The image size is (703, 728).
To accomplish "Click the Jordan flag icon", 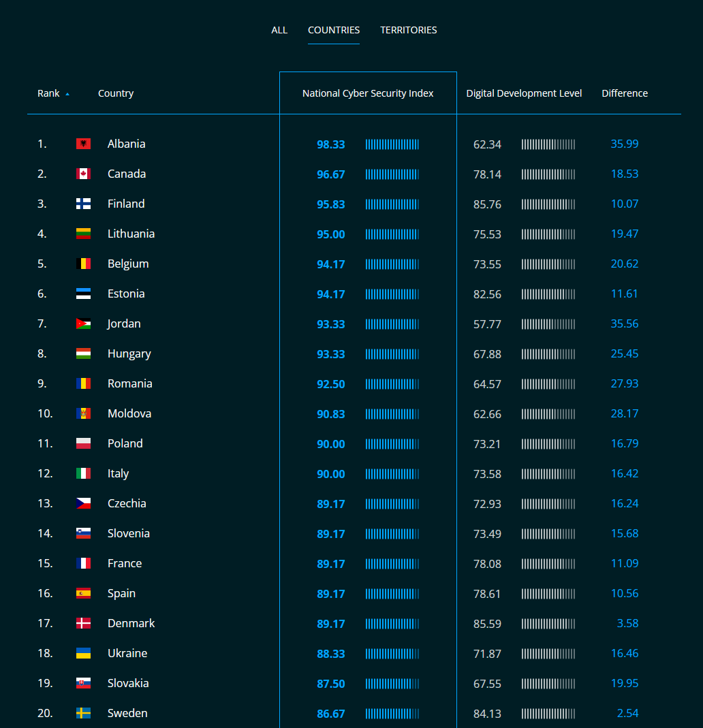I will (83, 323).
